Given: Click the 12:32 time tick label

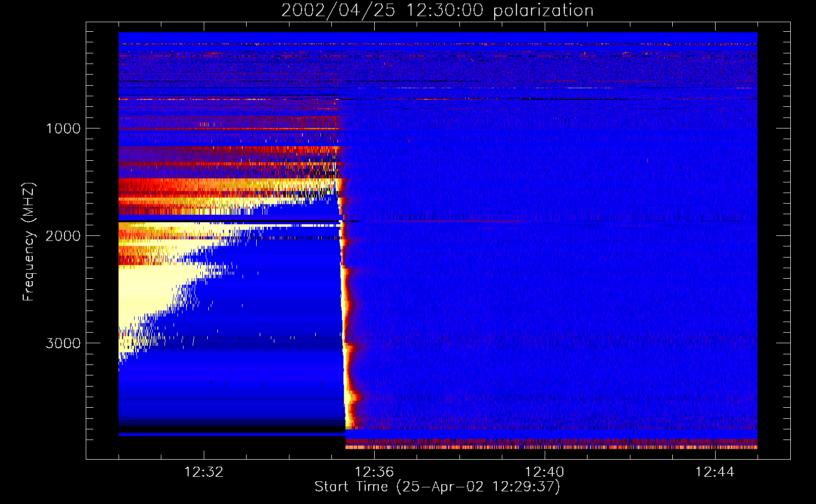Looking at the screenshot, I should 204,472.
